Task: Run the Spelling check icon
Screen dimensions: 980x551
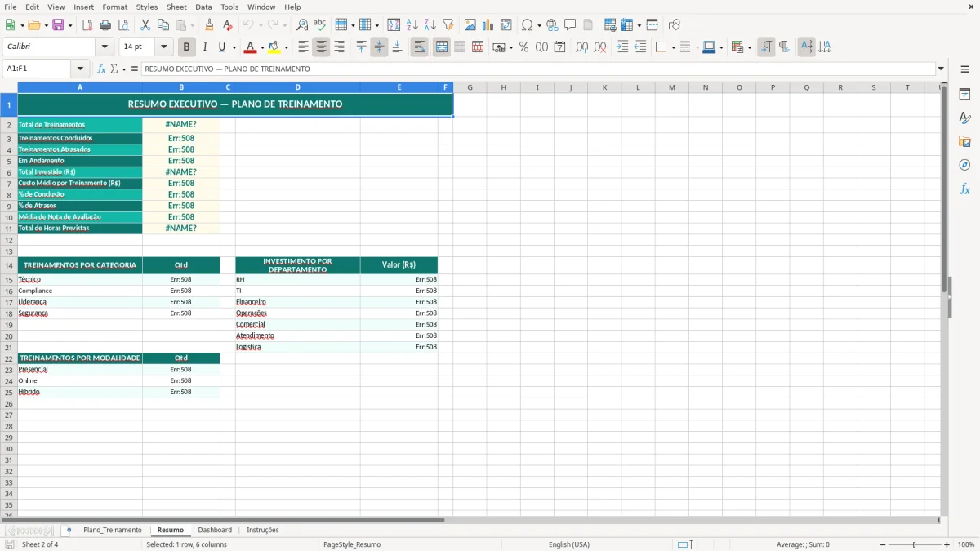Action: (320, 25)
